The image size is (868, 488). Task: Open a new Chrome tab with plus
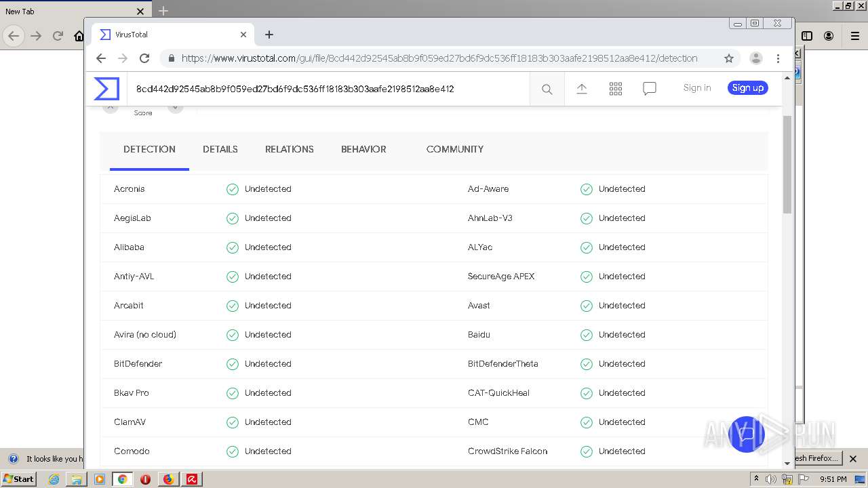click(x=269, y=35)
